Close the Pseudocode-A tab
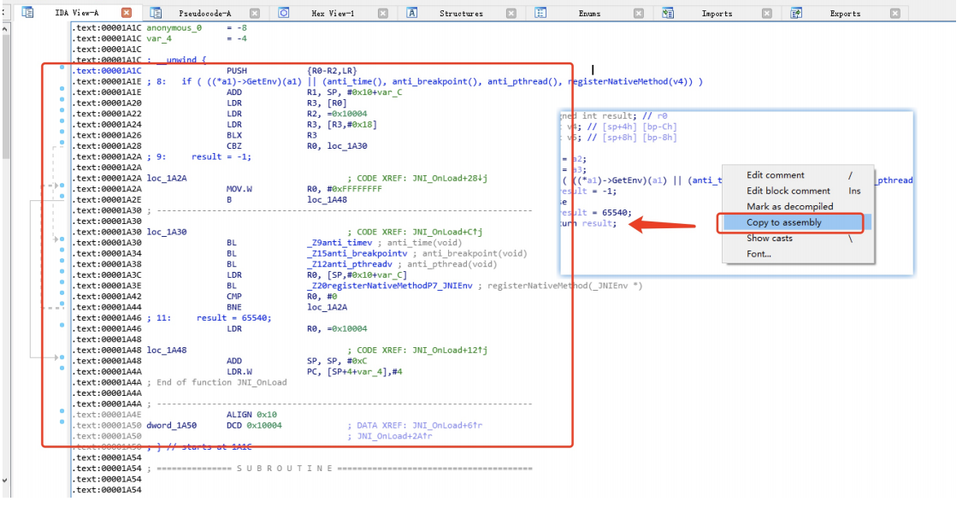The width and height of the screenshot is (980, 525). (x=255, y=13)
